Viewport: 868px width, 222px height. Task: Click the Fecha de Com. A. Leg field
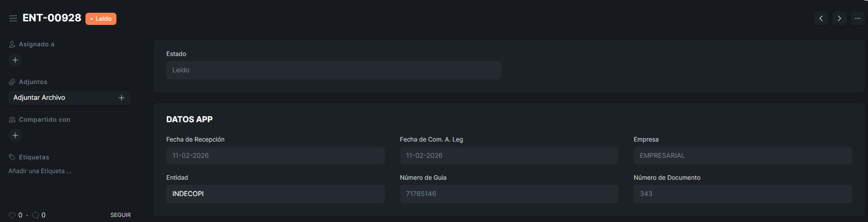point(508,156)
